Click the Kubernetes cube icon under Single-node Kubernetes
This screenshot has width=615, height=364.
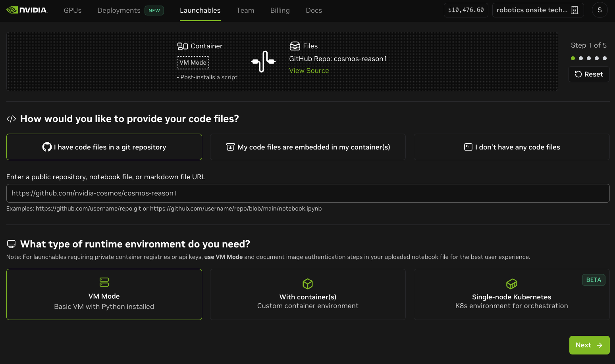(511, 284)
